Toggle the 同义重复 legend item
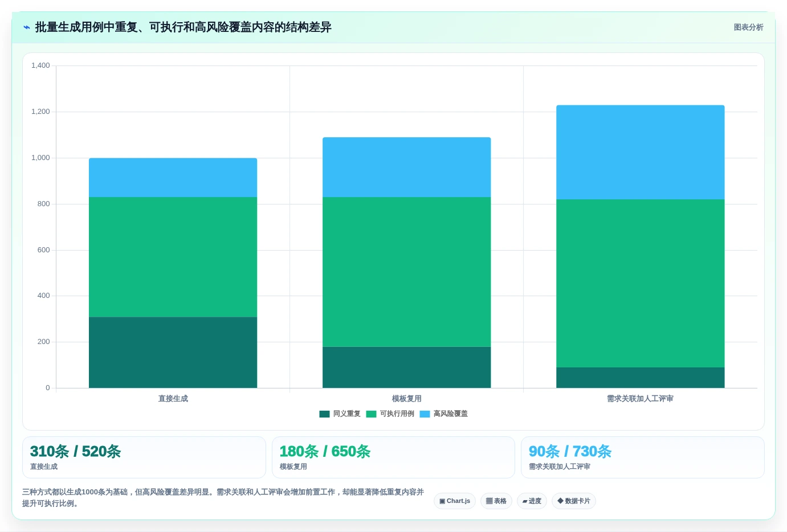Image resolution: width=787 pixels, height=532 pixels. (340, 414)
